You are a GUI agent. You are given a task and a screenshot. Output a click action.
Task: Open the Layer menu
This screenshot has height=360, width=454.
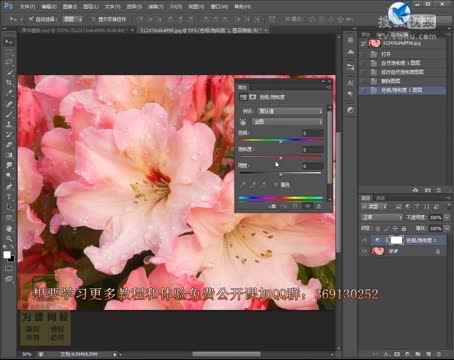tap(91, 7)
